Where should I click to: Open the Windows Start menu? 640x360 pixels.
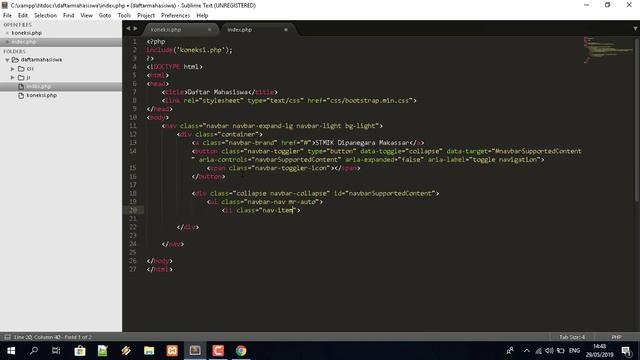click(x=11, y=351)
